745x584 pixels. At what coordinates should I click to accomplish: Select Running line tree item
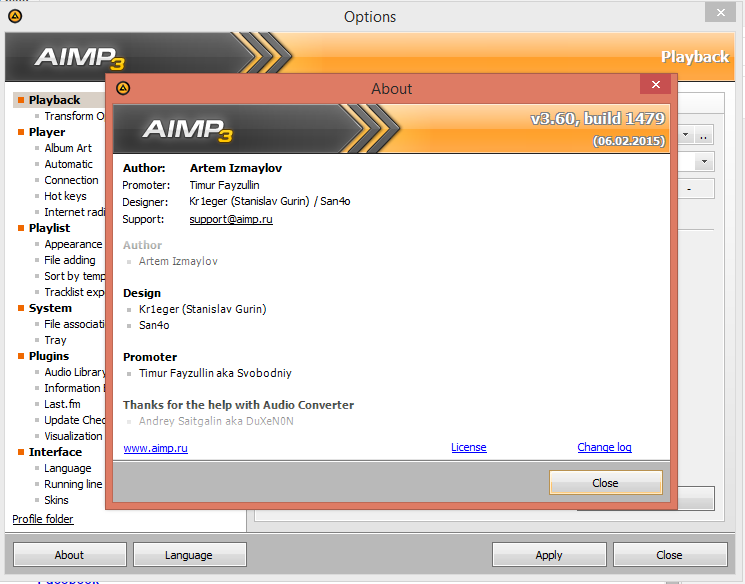(73, 484)
